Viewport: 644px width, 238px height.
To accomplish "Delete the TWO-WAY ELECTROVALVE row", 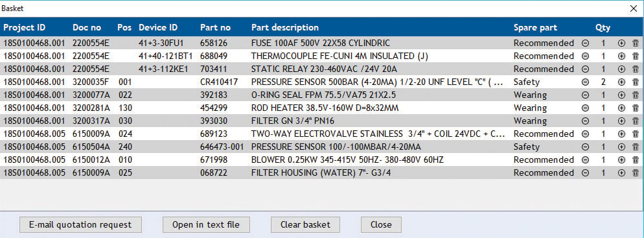I will 636,134.
